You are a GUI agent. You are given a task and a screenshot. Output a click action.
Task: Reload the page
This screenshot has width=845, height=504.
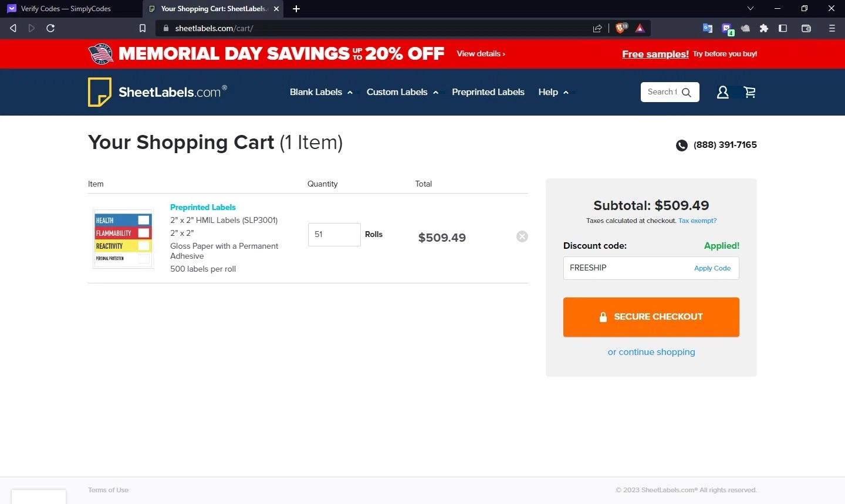[x=50, y=28]
